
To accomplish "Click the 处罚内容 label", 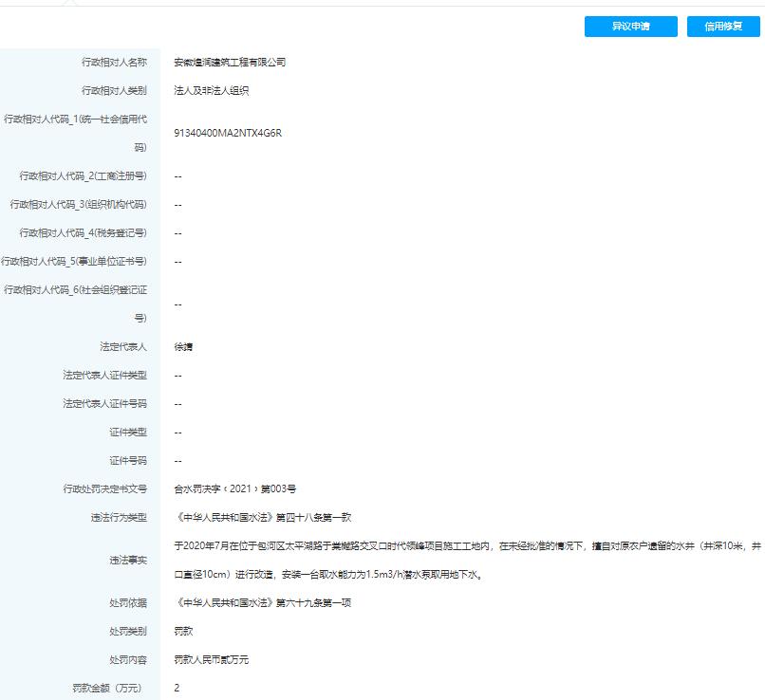I will click(x=128, y=659).
